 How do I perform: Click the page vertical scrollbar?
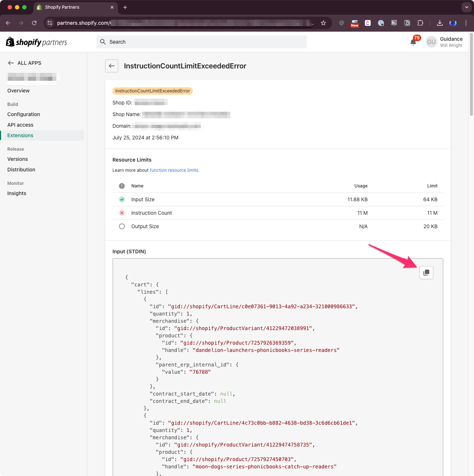[x=471, y=75]
